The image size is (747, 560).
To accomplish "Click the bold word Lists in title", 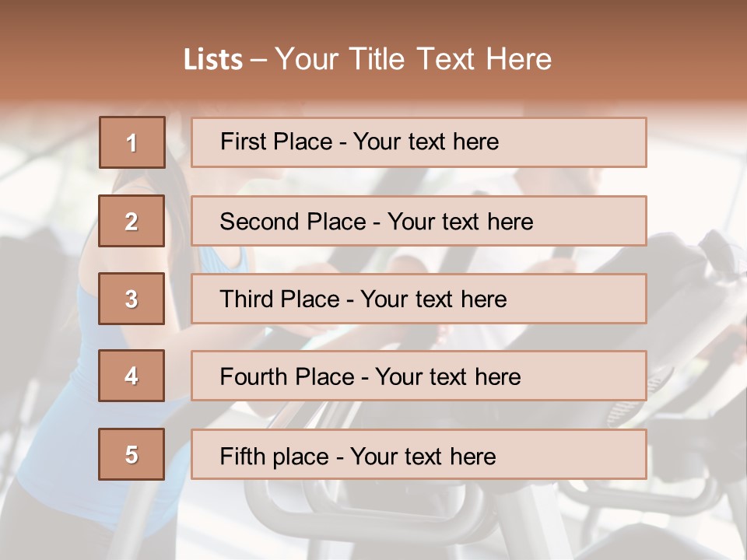I will (213, 60).
